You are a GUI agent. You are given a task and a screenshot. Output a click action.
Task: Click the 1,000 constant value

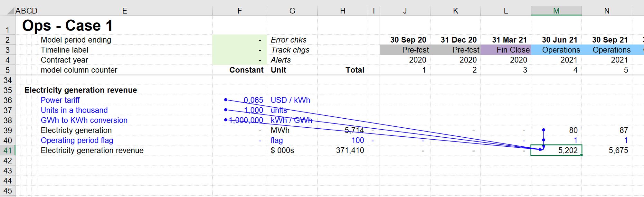[253, 110]
